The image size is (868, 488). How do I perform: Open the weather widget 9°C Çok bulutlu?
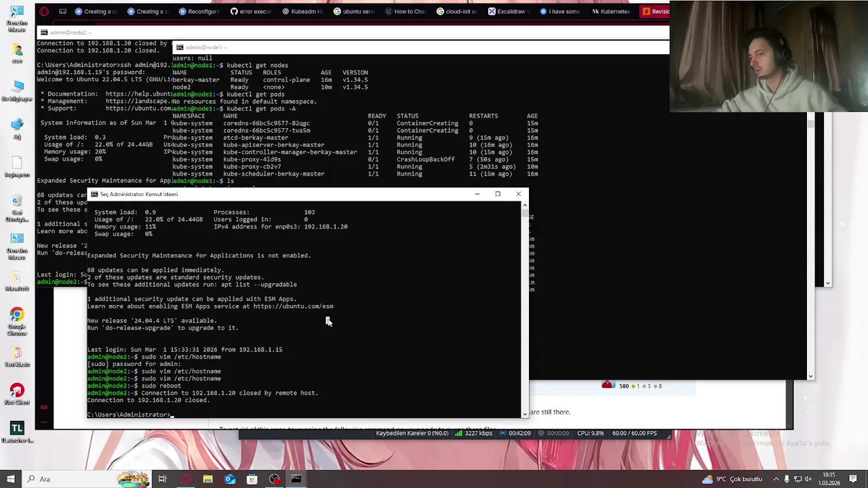pyautogui.click(x=732, y=479)
